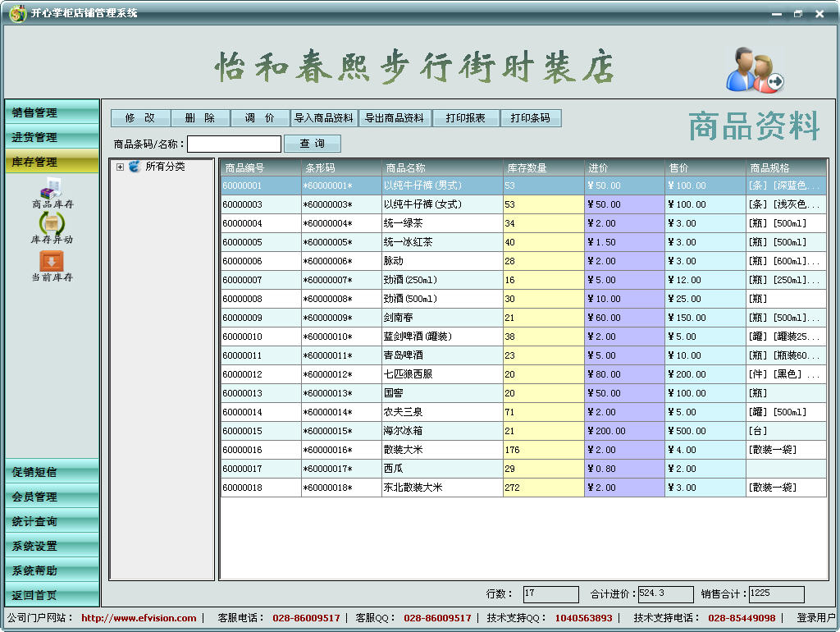Image resolution: width=840 pixels, height=632 pixels.
Task: Sort by the 售价 column header
Action: tap(705, 167)
